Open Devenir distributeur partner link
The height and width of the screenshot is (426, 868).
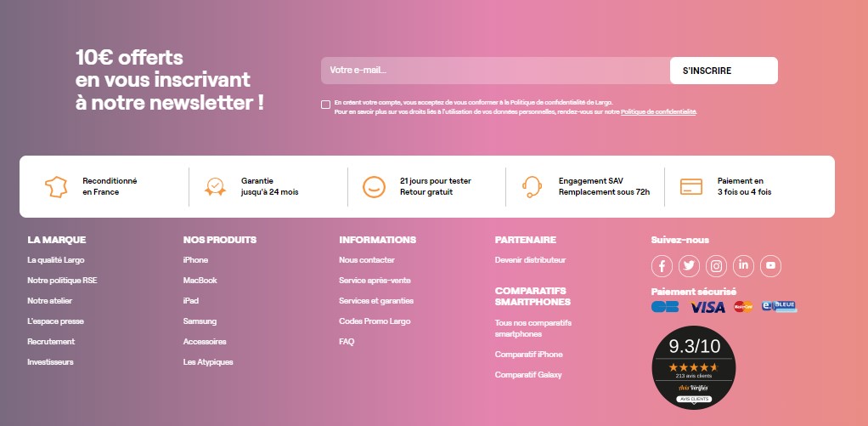[530, 260]
